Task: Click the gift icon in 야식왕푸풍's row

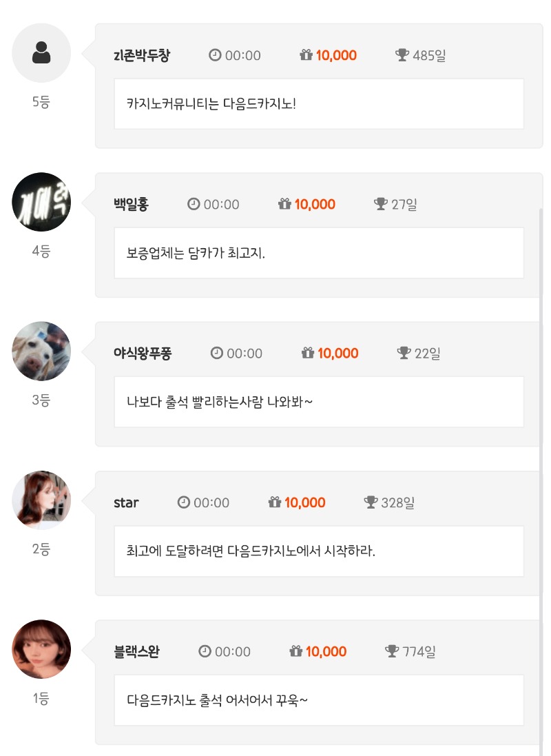Action: (x=308, y=353)
